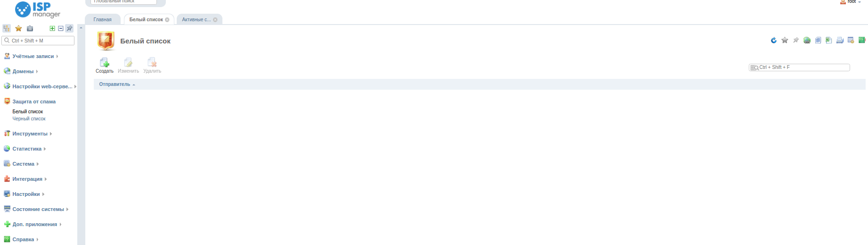Expand the Инструменты menu section
868x245 pixels.
click(x=30, y=134)
